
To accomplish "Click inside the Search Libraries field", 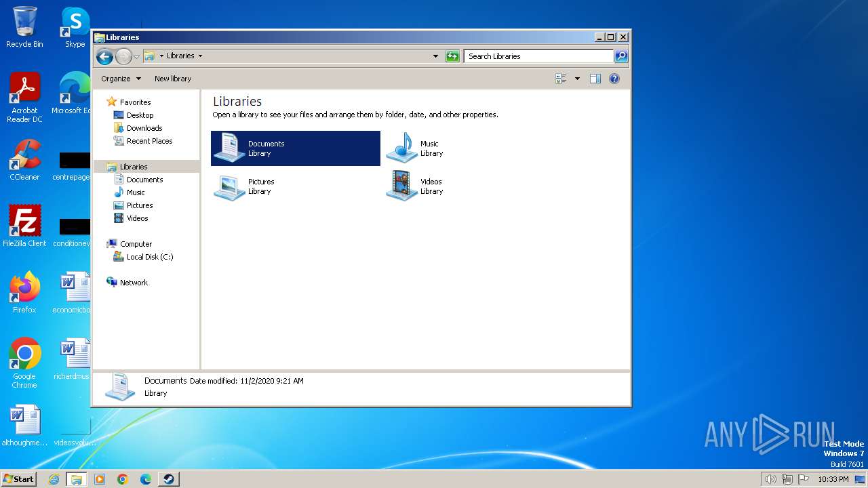I will tap(539, 56).
